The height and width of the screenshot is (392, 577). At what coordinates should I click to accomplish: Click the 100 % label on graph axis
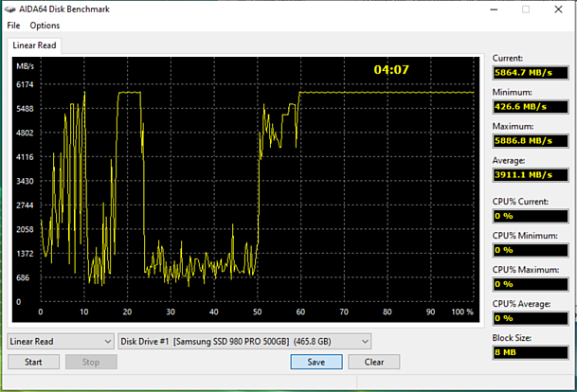tap(462, 312)
